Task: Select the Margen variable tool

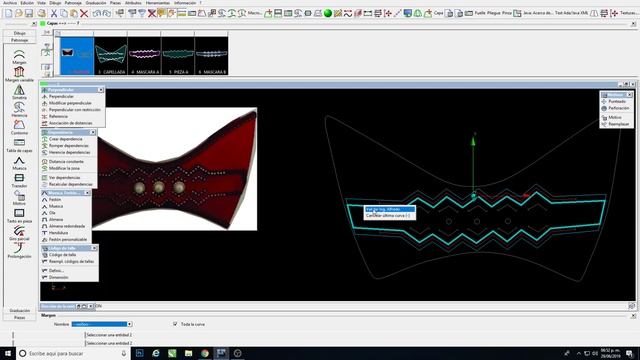Action: point(19,74)
